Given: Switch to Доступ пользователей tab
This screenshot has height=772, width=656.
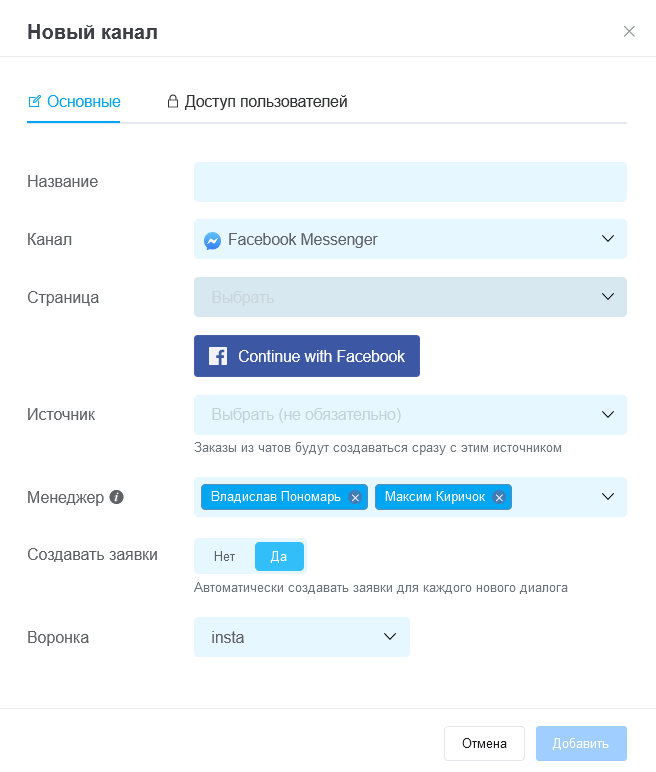Looking at the screenshot, I should [257, 101].
